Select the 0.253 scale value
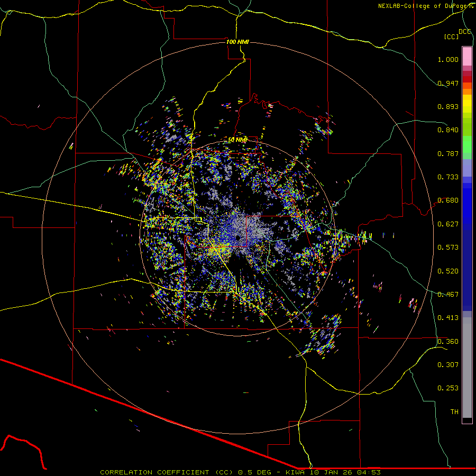This screenshot has width=476, height=476. pyautogui.click(x=448, y=388)
